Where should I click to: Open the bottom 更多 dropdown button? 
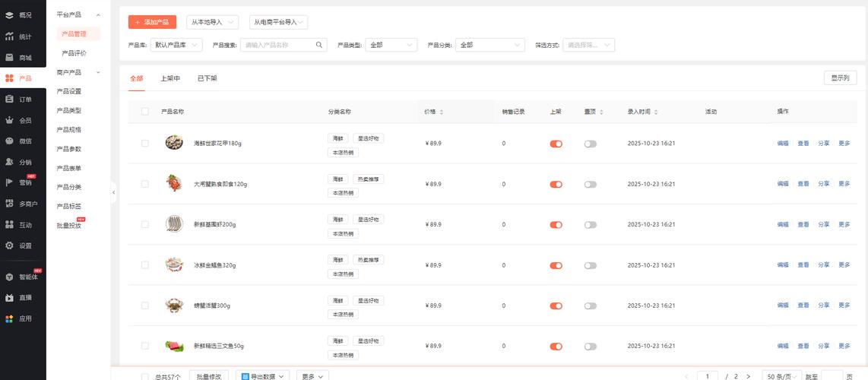click(x=312, y=376)
